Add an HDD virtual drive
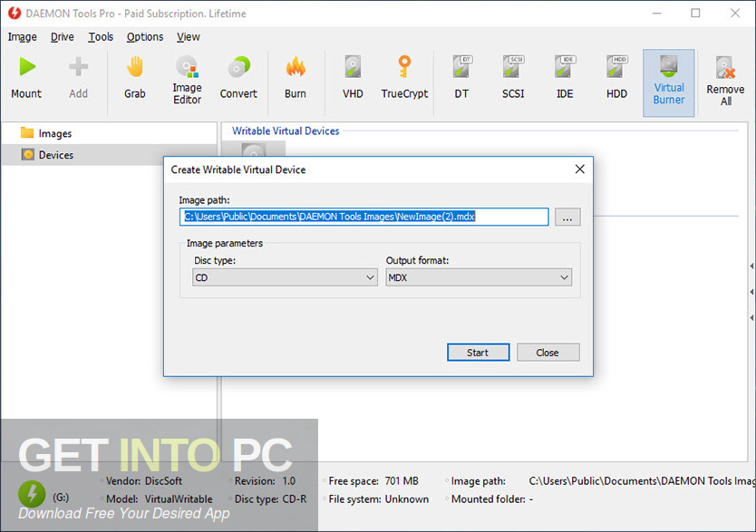This screenshot has width=756, height=532. 616,79
